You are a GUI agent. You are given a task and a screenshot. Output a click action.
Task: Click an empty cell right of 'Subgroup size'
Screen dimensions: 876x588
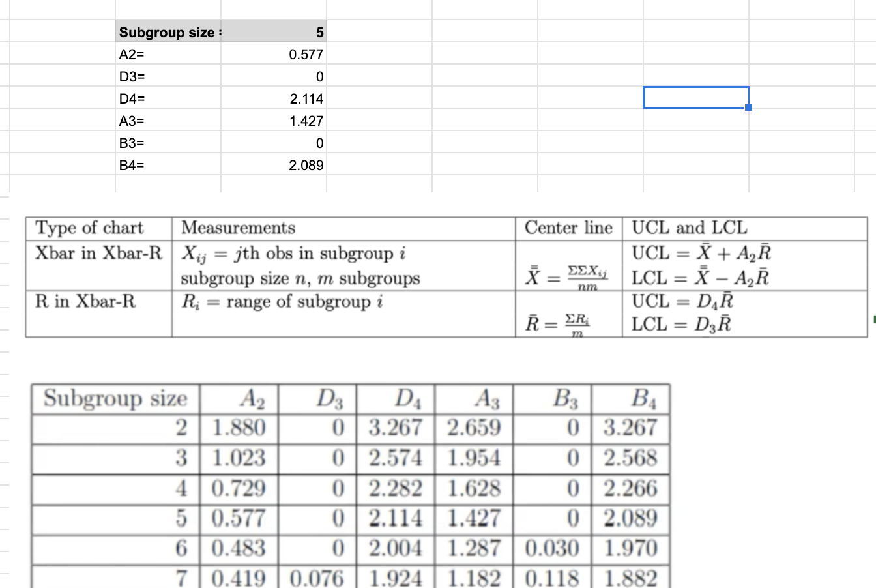378,32
